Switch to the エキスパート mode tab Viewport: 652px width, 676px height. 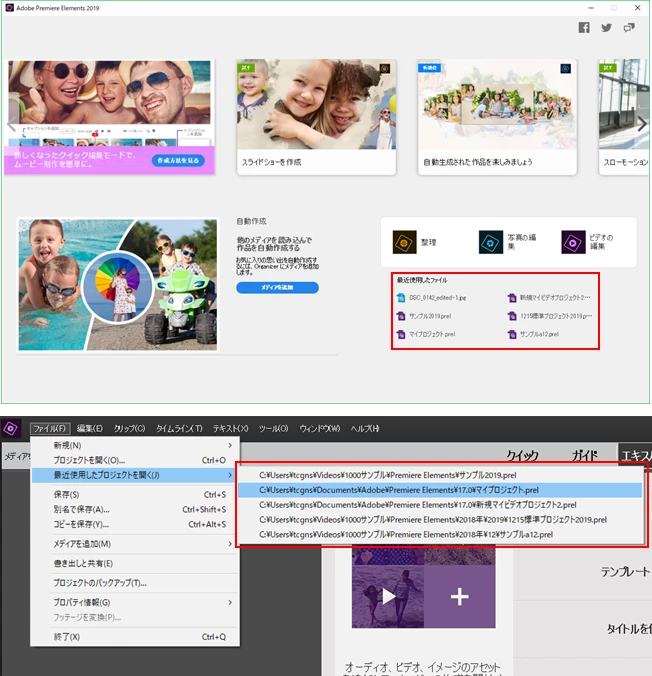(x=636, y=454)
